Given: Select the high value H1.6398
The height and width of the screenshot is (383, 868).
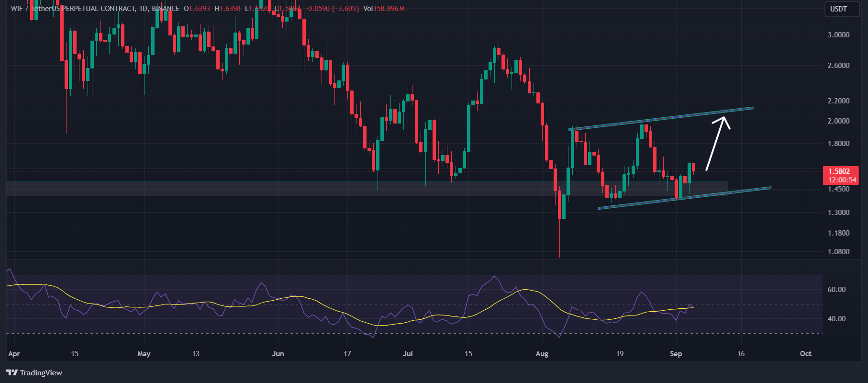Looking at the screenshot, I should coord(227,9).
